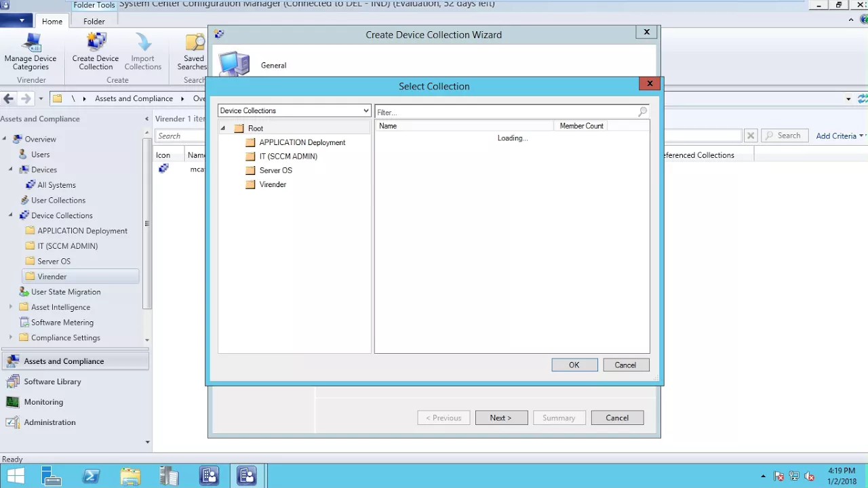Open the Monitoring workspace icon
The height and width of the screenshot is (488, 868).
[12, 402]
